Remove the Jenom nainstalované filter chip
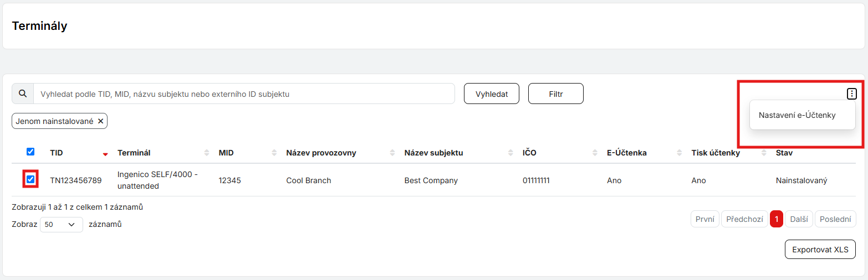 [x=100, y=121]
